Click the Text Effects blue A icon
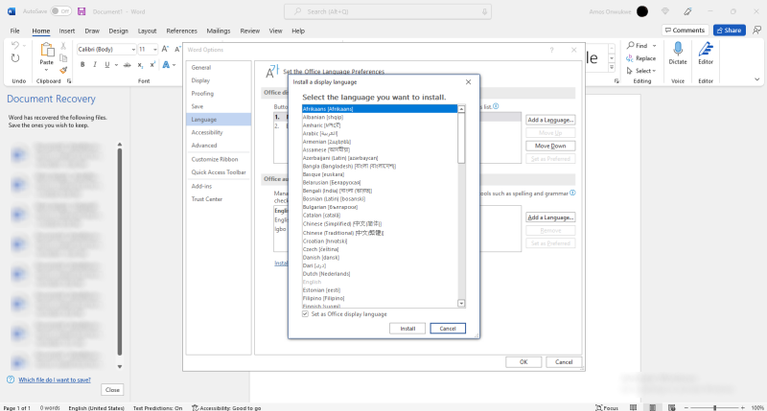This screenshot has width=767, height=411. tap(166, 65)
